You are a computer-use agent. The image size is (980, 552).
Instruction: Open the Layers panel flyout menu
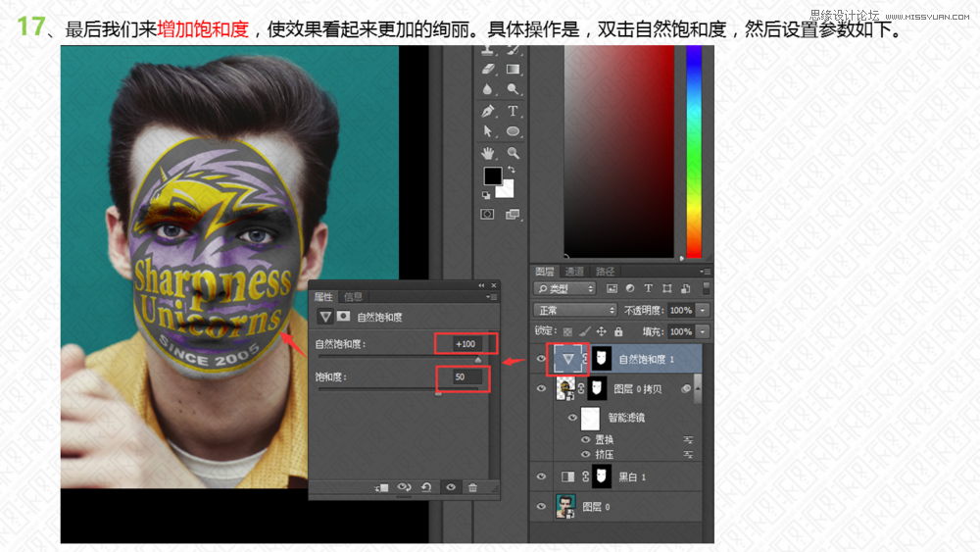(704, 272)
